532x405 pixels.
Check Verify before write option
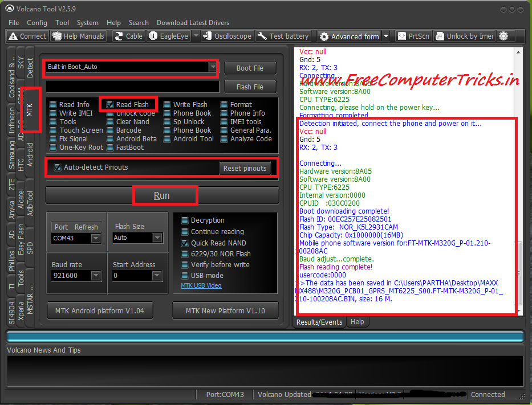click(185, 265)
